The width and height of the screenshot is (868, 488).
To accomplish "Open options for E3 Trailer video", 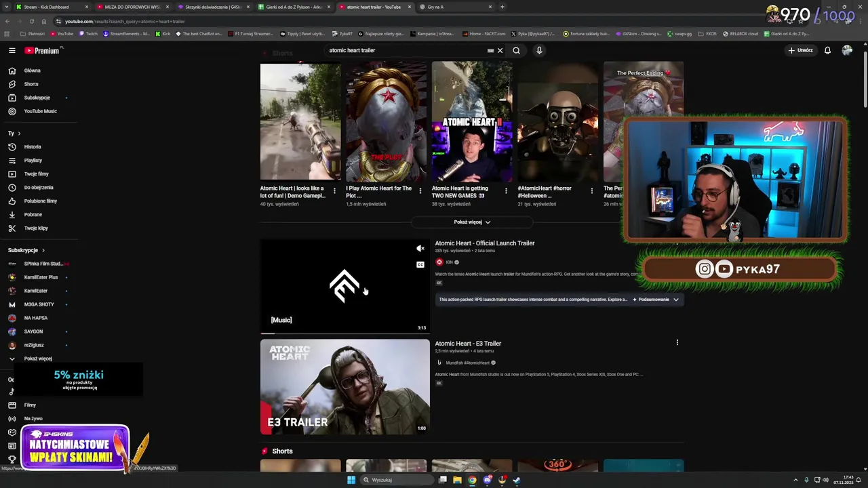I will 677,342.
